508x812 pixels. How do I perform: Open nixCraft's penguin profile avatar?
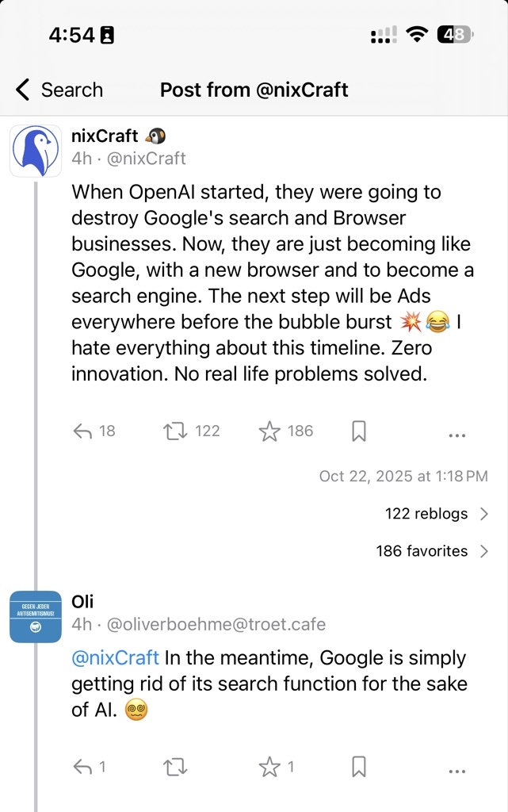(x=36, y=151)
